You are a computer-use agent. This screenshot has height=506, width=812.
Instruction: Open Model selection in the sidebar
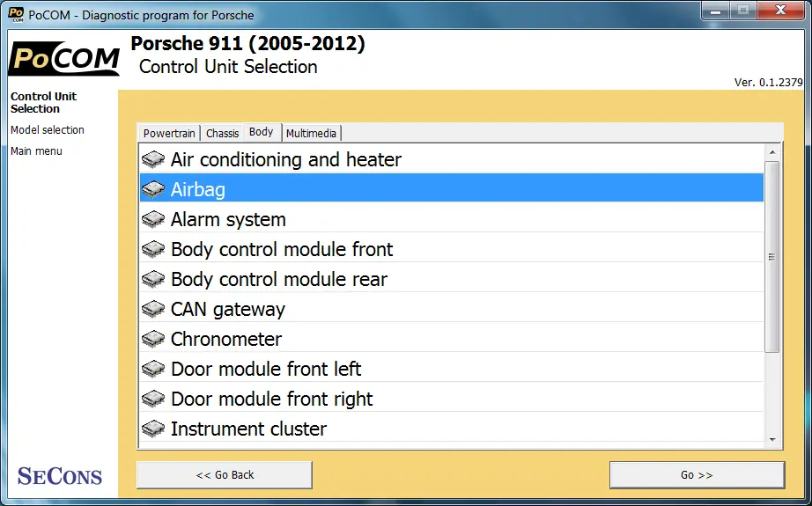48,130
